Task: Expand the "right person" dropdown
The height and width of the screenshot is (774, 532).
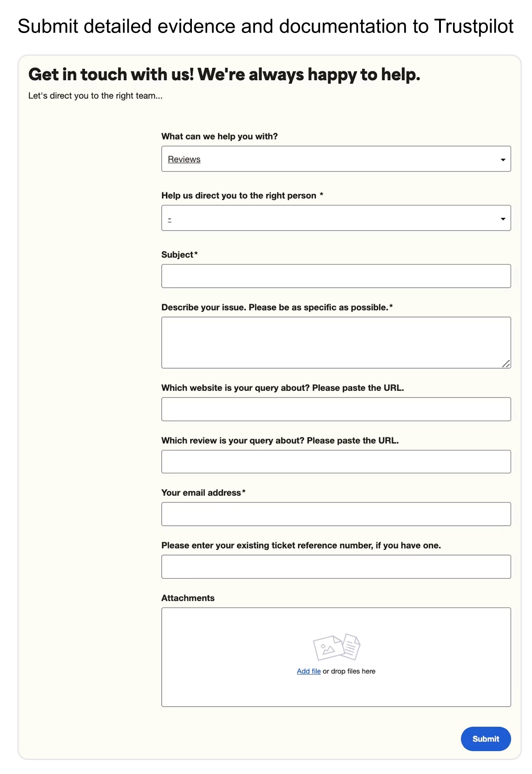Action: tap(335, 218)
